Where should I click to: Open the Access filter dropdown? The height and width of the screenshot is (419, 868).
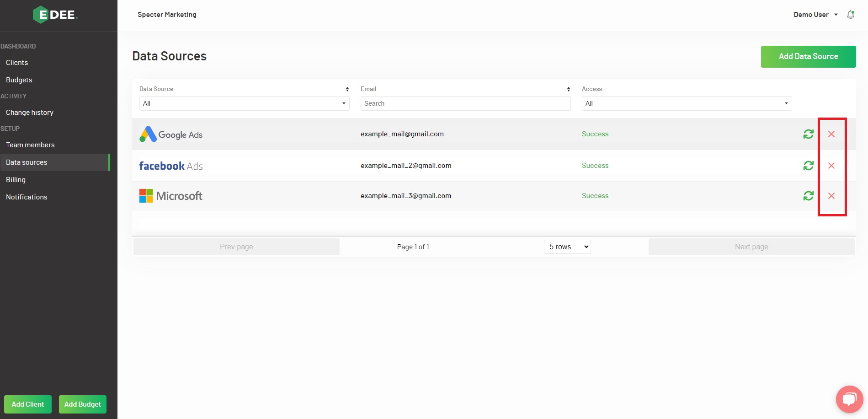click(687, 103)
